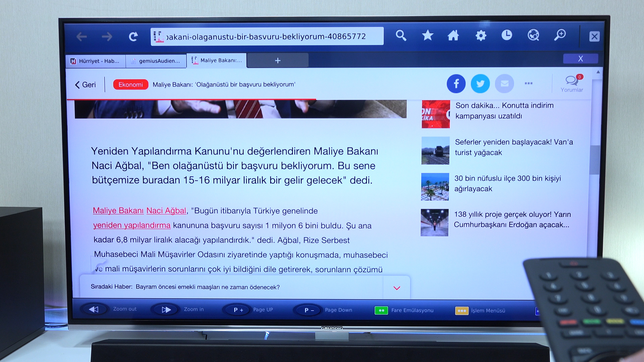The image size is (644, 362).
Task: Go to home page via house icon
Action: click(x=453, y=35)
